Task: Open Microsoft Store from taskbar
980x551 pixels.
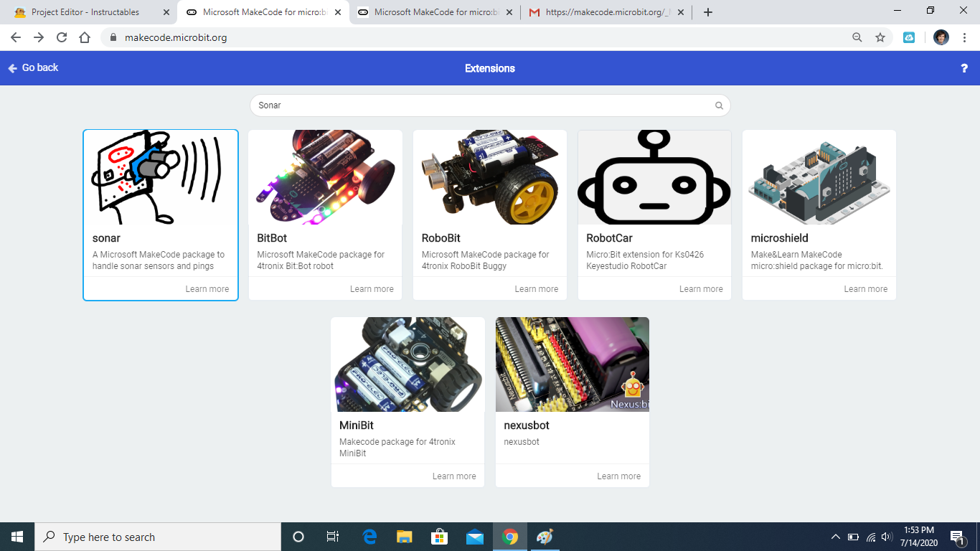Action: pyautogui.click(x=440, y=537)
